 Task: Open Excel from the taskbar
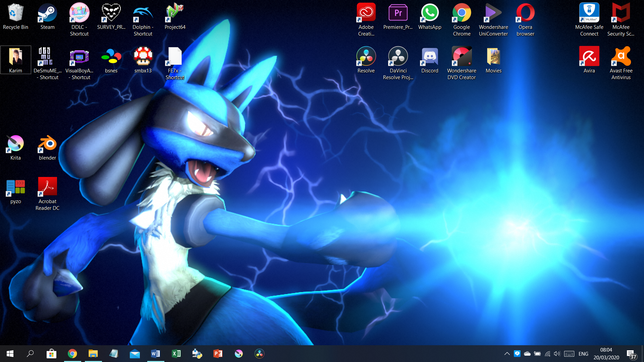click(176, 354)
